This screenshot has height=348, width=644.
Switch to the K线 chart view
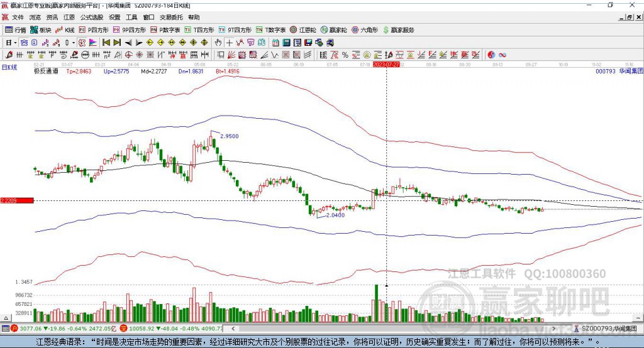tap(65, 30)
